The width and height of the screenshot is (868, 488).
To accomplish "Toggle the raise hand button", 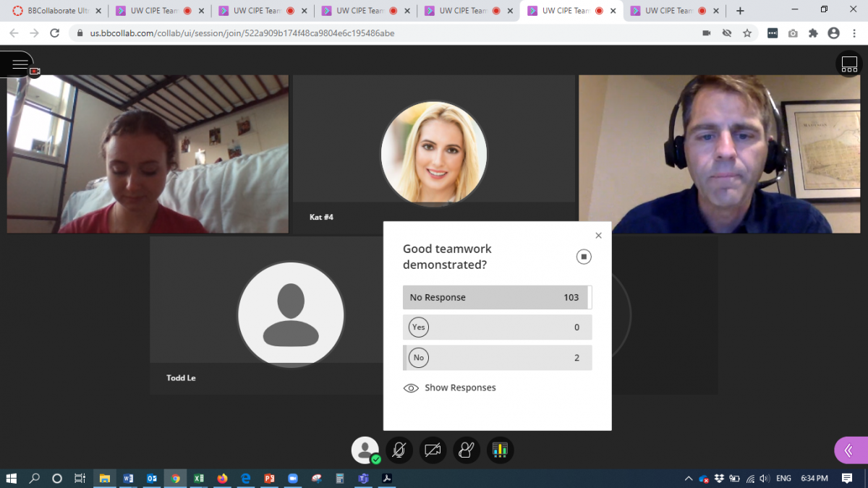I will point(467,450).
